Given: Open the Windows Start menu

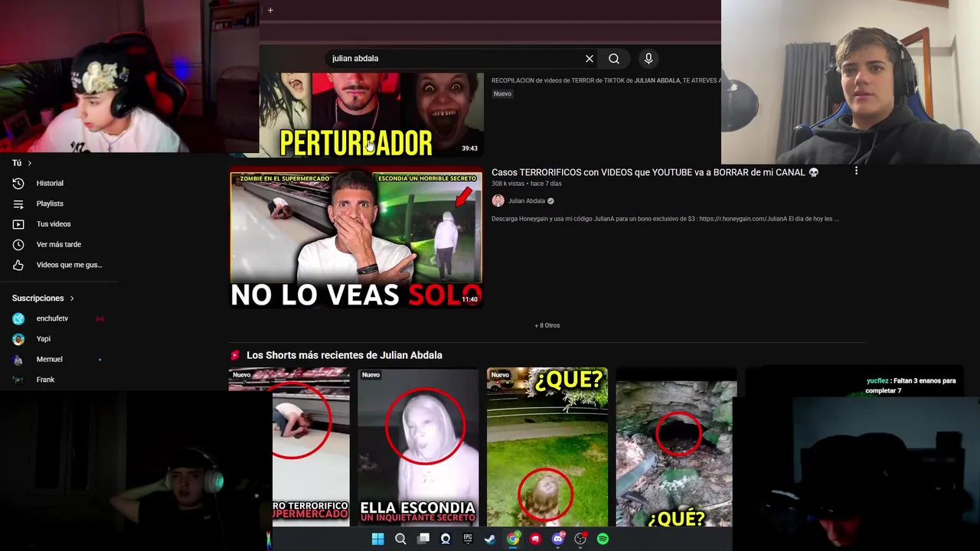Looking at the screenshot, I should (377, 539).
